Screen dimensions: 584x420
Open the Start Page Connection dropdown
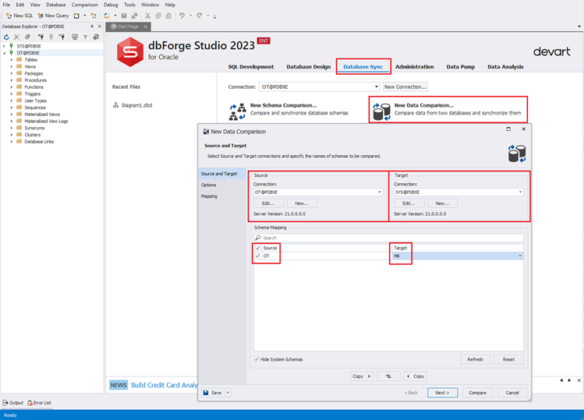(376, 87)
